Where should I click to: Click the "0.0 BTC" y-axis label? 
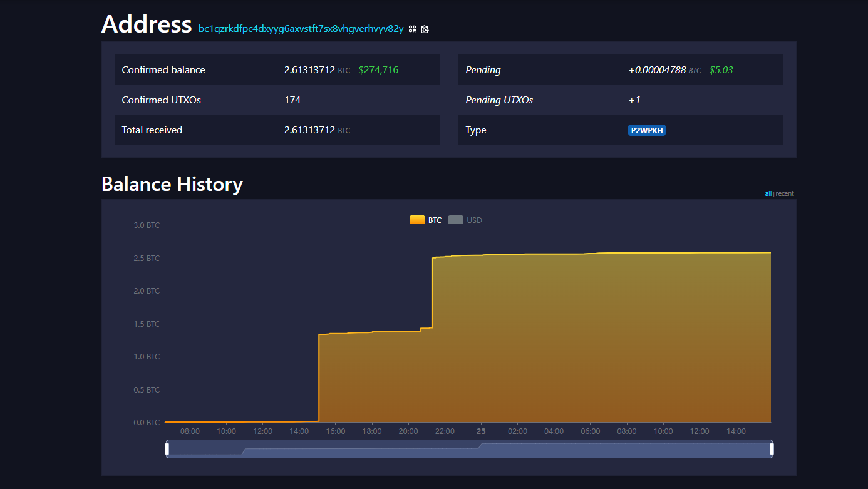coord(147,423)
